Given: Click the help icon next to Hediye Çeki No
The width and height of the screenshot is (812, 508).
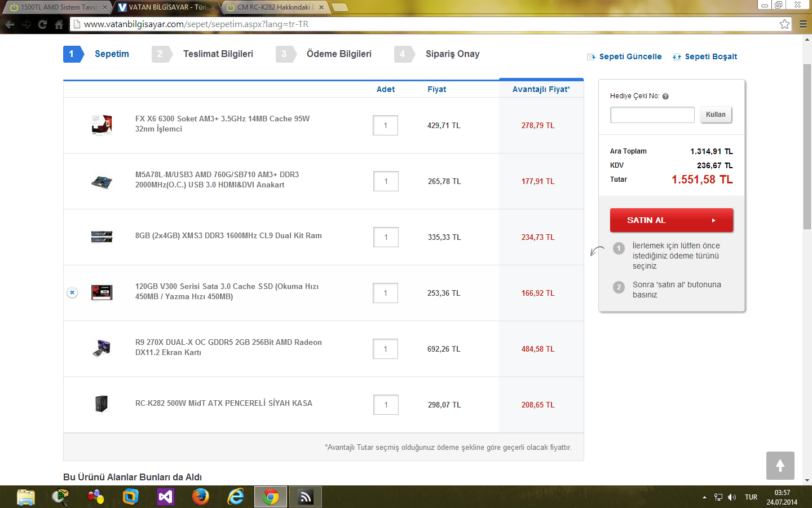Looking at the screenshot, I should coord(665,97).
